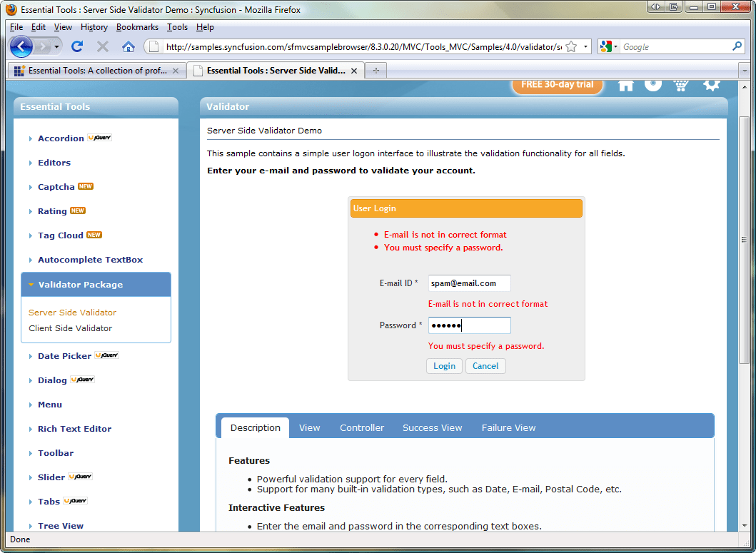Expand the Toolbar section
This screenshot has width=756, height=553.
[x=31, y=453]
